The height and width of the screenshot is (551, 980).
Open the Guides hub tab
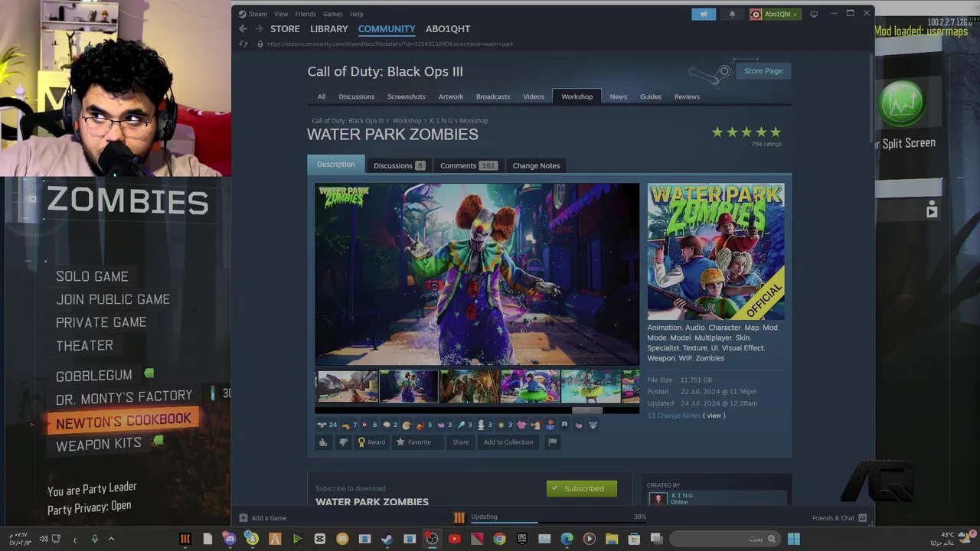coord(650,96)
